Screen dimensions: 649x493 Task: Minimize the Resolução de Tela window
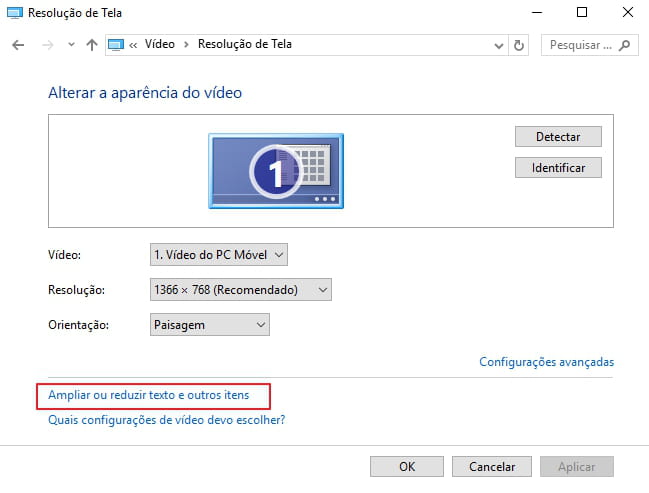click(x=537, y=12)
